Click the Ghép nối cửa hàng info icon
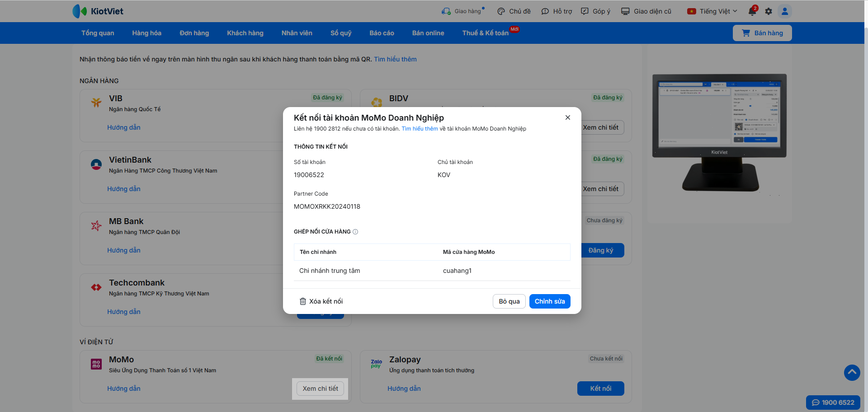 [x=355, y=232]
